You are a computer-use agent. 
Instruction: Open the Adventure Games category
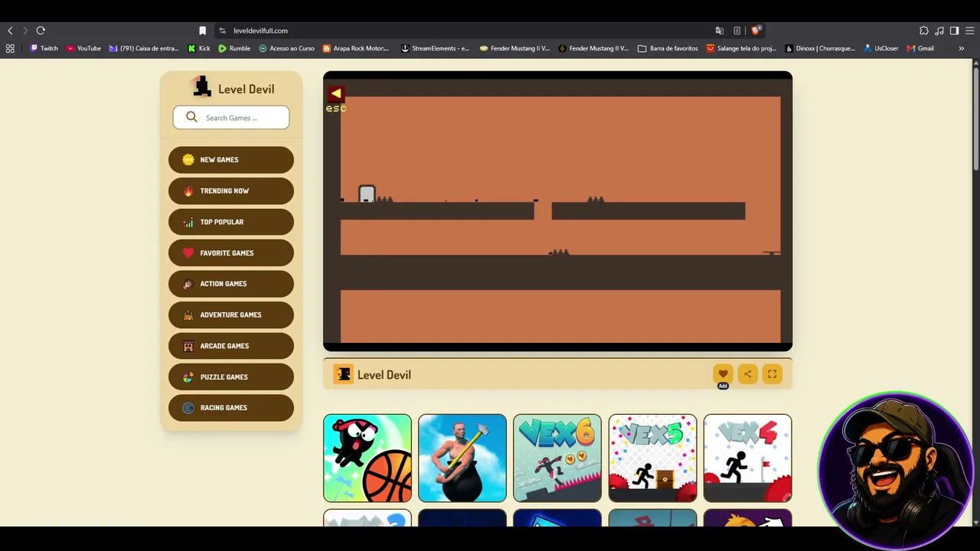pos(231,315)
